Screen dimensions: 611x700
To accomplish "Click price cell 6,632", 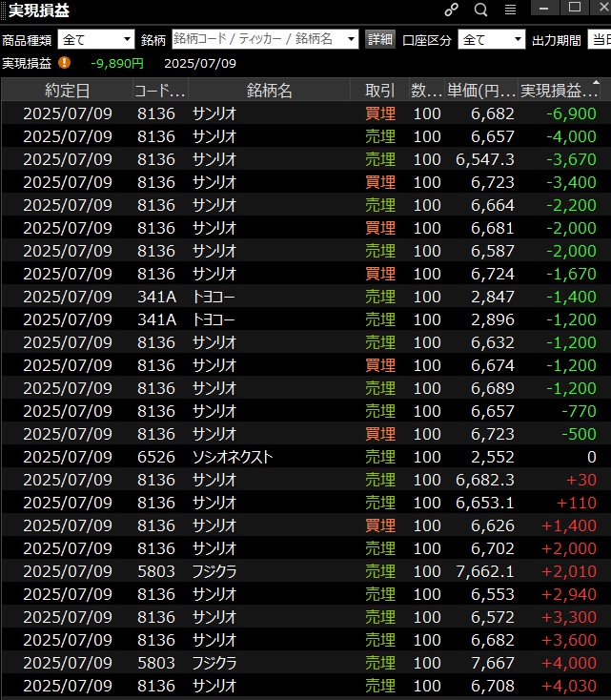I will [x=493, y=342].
